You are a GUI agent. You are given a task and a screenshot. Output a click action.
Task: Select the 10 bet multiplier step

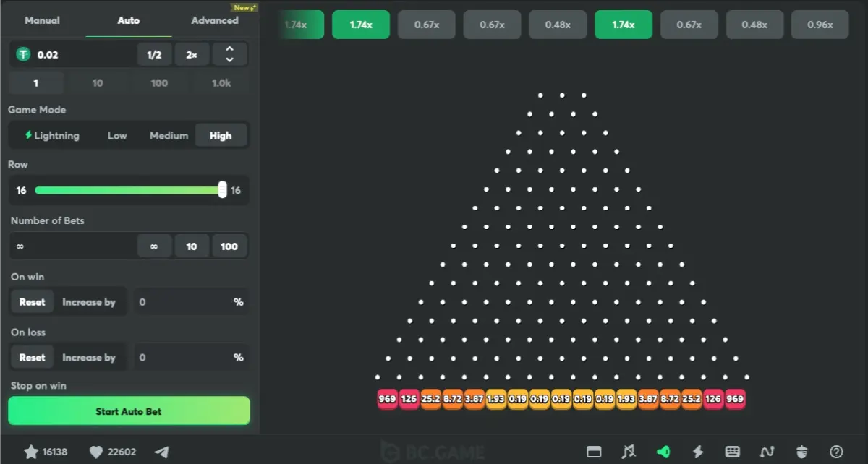(x=98, y=83)
